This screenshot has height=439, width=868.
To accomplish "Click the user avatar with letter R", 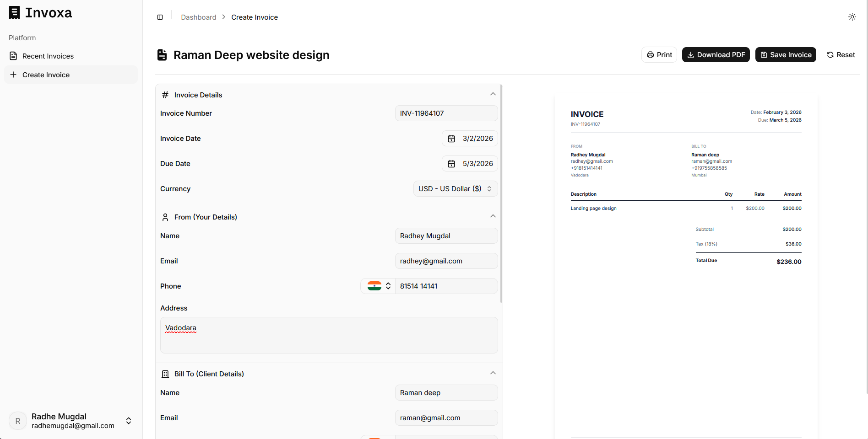I will coord(18,421).
